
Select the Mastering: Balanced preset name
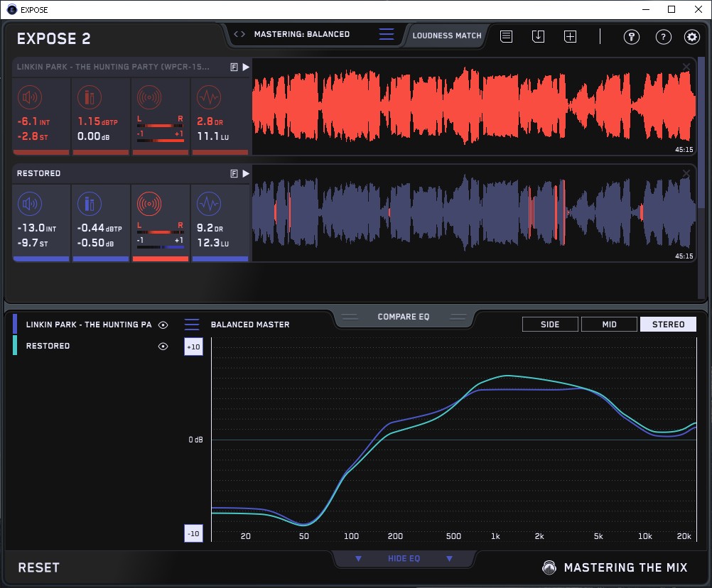click(302, 34)
